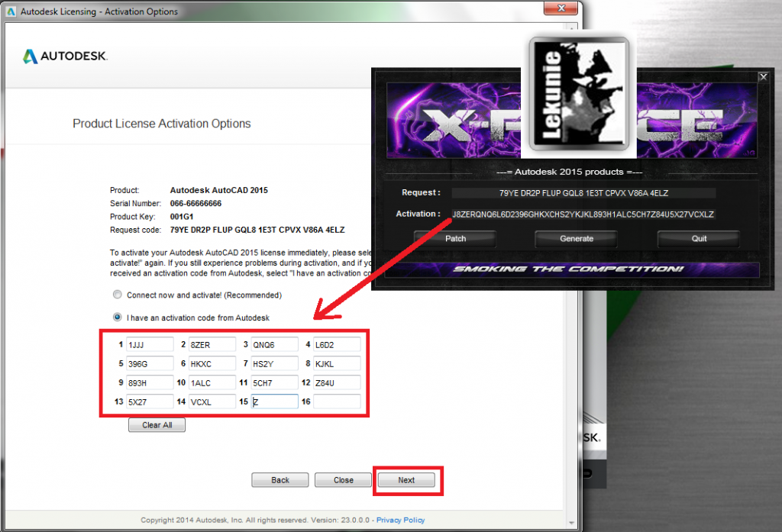Click the serial number 066-66666666
782x532 pixels.
pos(195,204)
